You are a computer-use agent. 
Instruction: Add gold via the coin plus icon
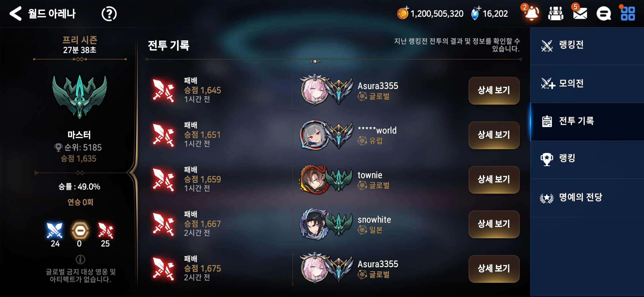click(x=403, y=13)
